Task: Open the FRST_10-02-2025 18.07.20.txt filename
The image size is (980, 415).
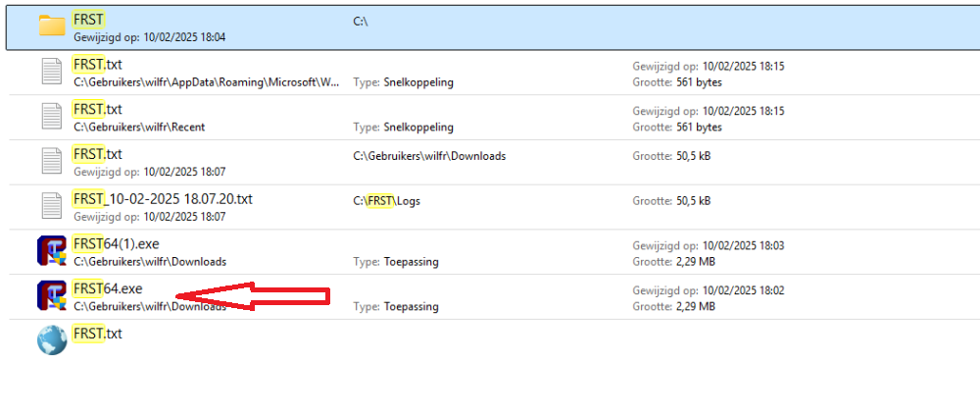Action: [163, 199]
